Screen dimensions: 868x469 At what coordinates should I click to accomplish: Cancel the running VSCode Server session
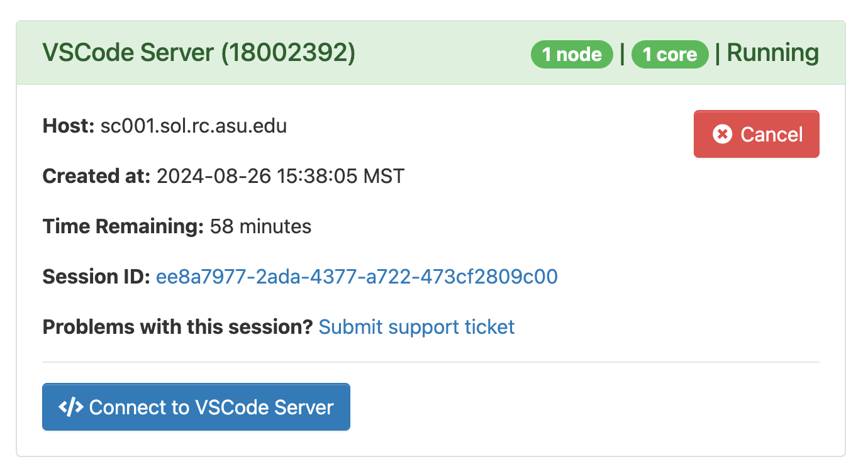click(756, 133)
